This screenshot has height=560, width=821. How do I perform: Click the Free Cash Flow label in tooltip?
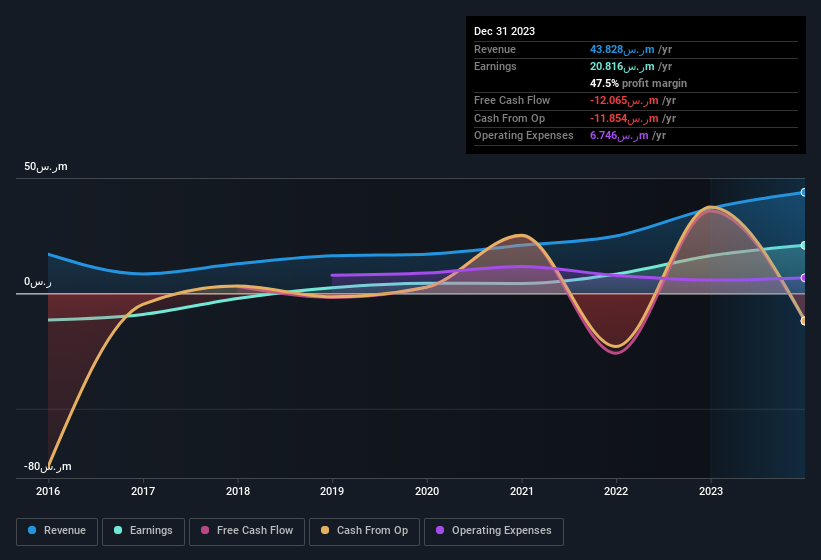coord(512,100)
